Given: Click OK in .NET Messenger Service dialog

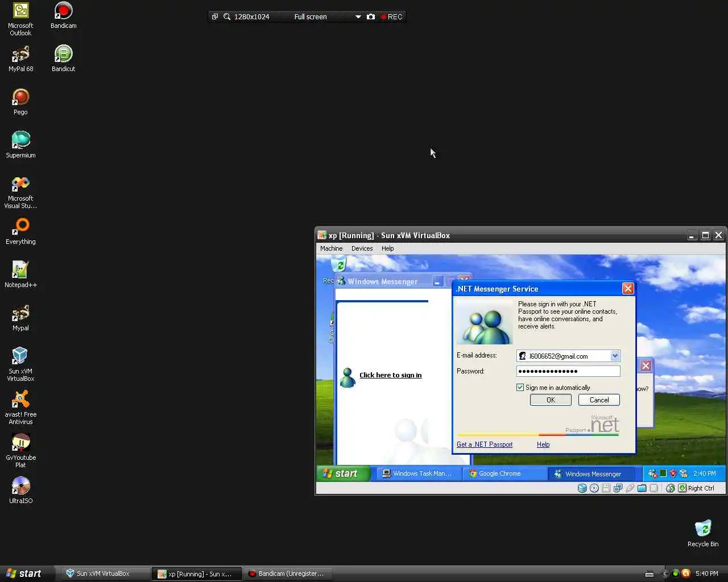Looking at the screenshot, I should [x=551, y=400].
